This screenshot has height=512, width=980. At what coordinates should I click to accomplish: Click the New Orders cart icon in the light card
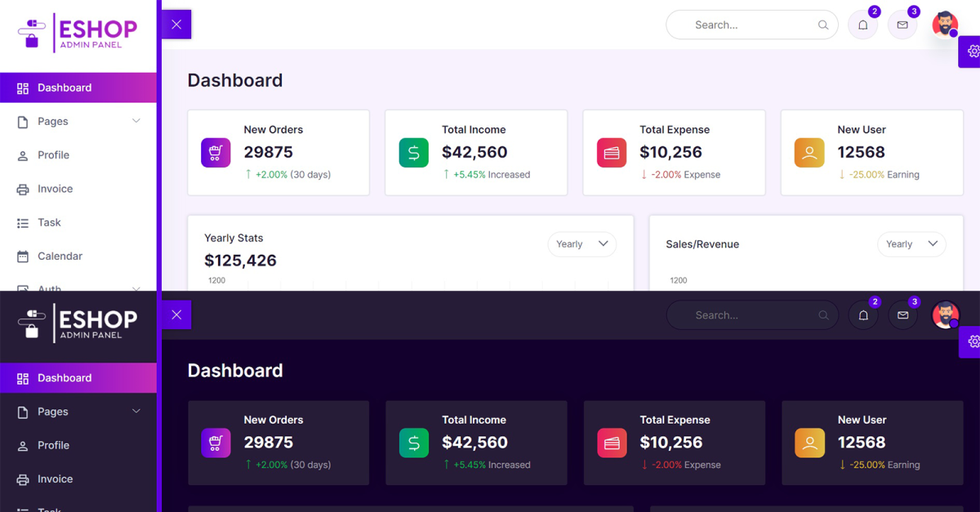216,153
